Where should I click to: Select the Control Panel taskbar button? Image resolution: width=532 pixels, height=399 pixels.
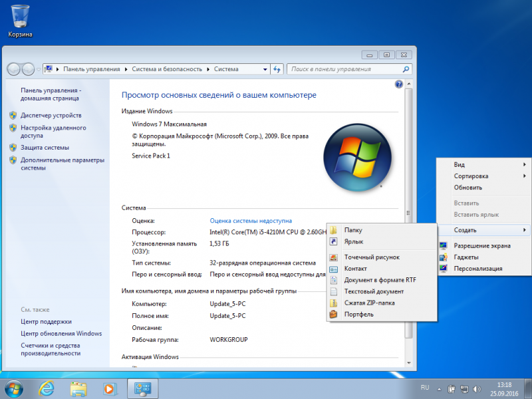coord(142,389)
